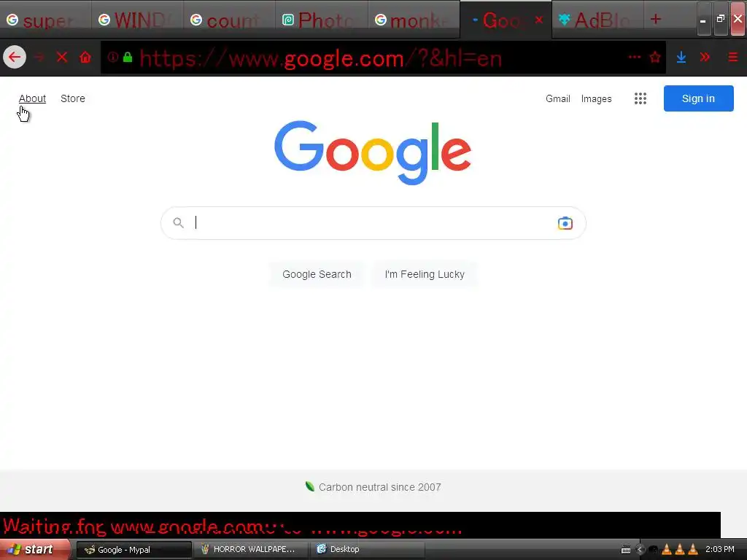Go back with the browser back arrow
This screenshot has height=560, width=747.
click(15, 58)
